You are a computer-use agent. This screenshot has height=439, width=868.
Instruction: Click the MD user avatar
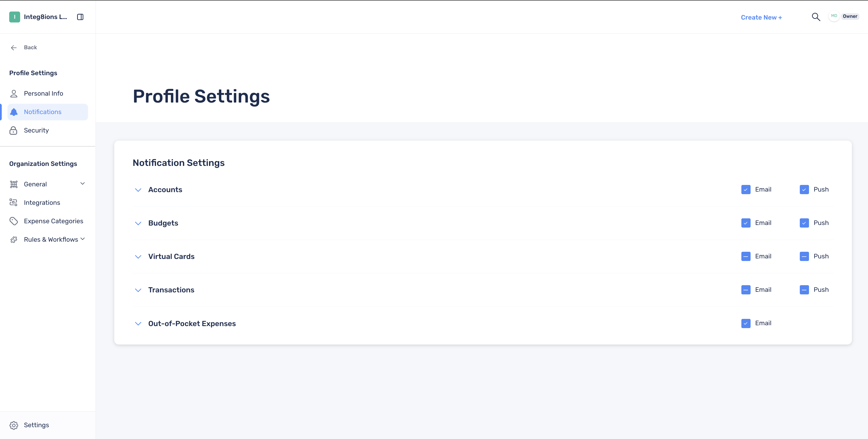tap(834, 16)
